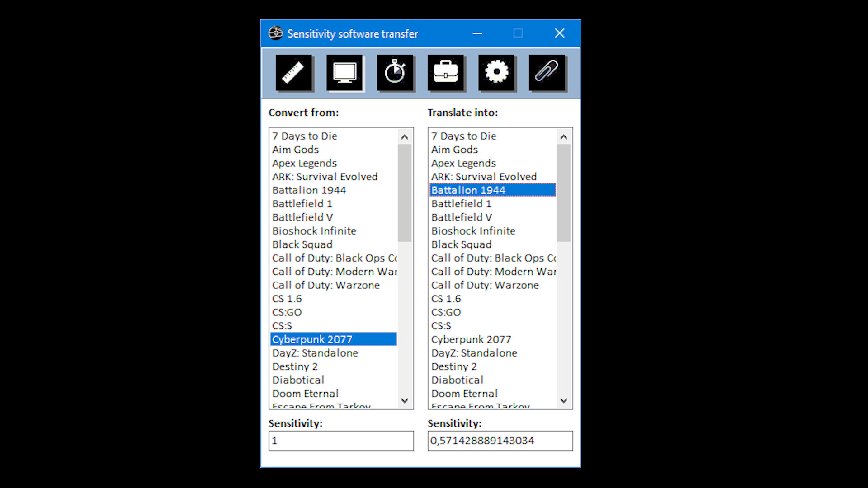
Task: Minimize the Sensitivity software transfer window
Action: pos(477,33)
